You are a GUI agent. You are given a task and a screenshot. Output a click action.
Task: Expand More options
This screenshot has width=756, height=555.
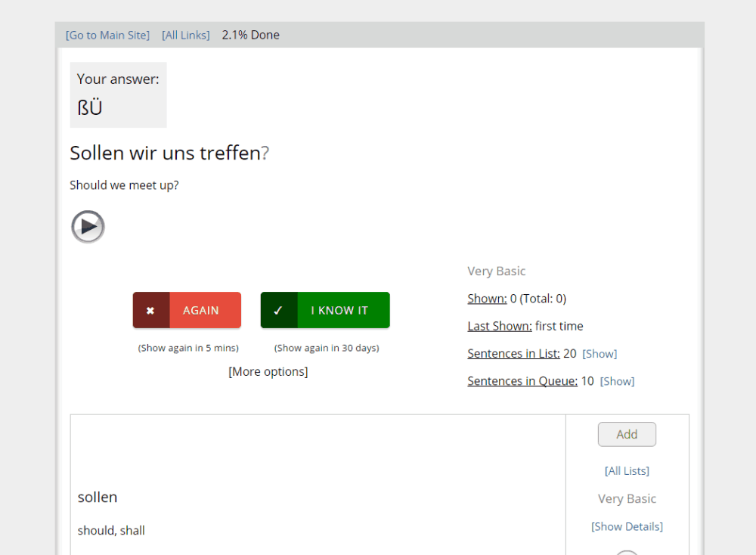coord(268,372)
